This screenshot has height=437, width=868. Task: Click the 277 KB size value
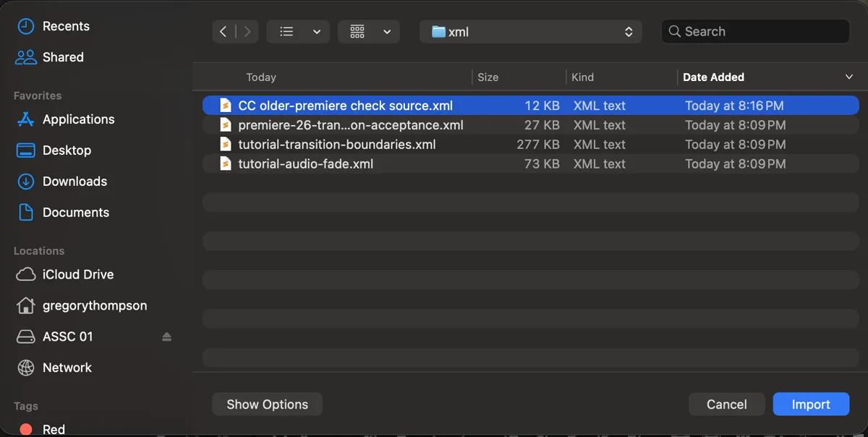point(538,145)
